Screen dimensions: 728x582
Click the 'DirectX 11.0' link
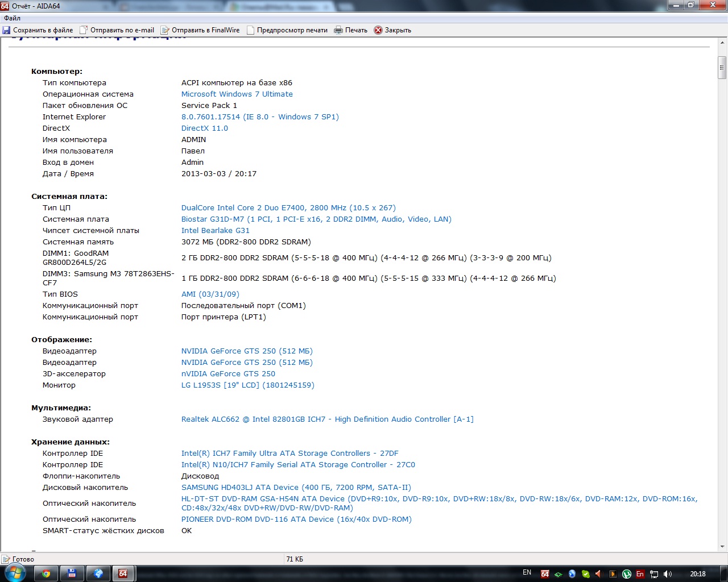point(204,128)
